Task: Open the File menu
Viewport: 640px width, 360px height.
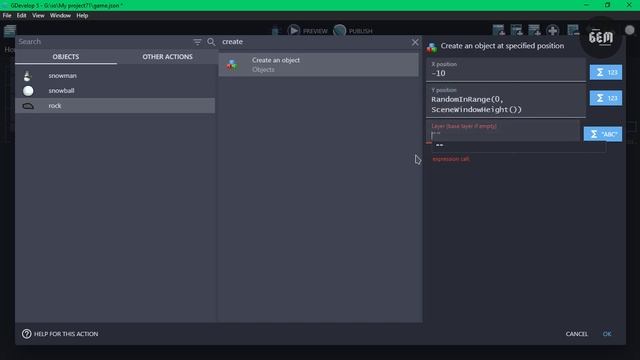Action: pyautogui.click(x=7, y=16)
